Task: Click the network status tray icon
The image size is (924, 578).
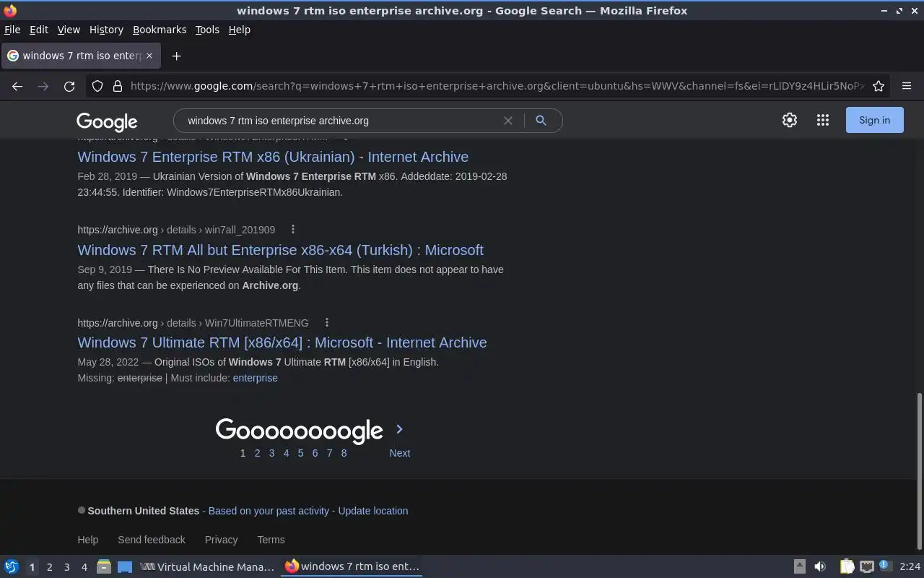Action: [867, 566]
